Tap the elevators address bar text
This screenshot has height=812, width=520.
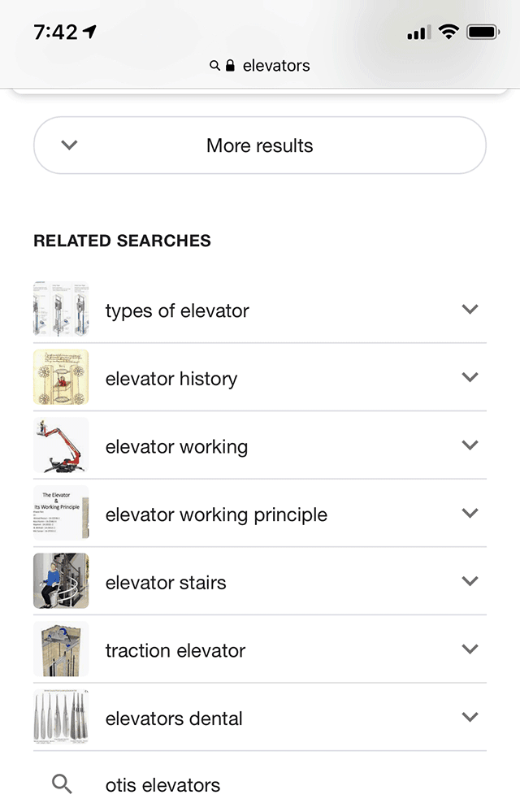276,66
